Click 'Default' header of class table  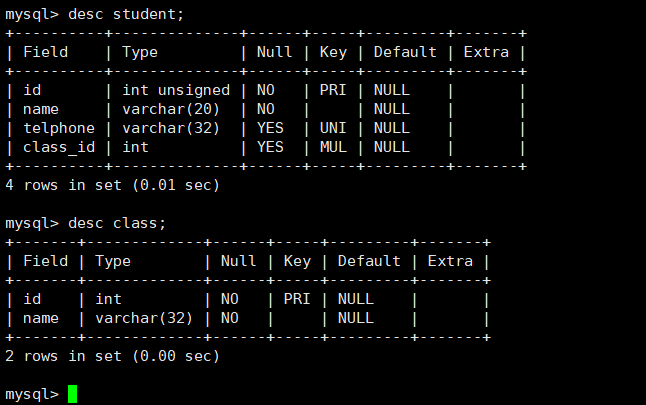369,261
